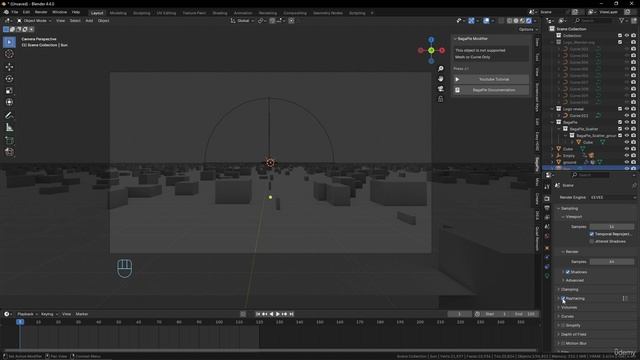Screen dimensions: 640x360
Task: Switch to Geometry Nodes workspace tab
Action: [x=328, y=13]
